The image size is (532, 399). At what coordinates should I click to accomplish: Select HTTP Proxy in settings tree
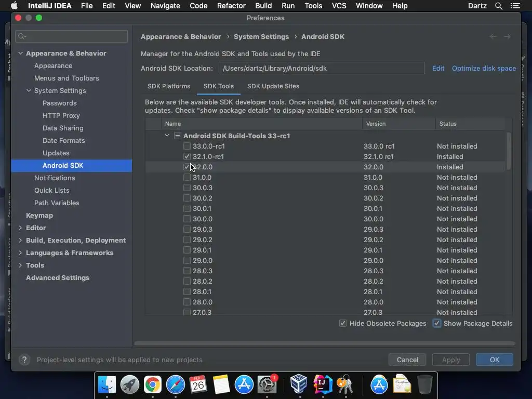[61, 115]
